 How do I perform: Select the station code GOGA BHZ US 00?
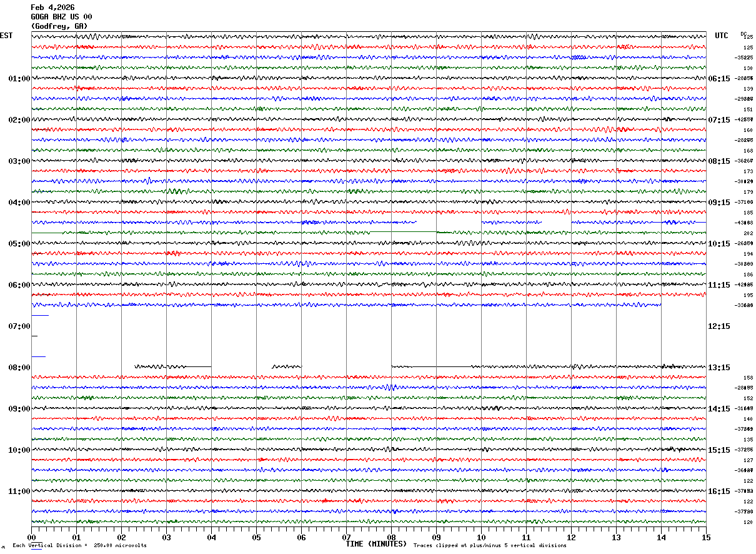click(x=61, y=17)
